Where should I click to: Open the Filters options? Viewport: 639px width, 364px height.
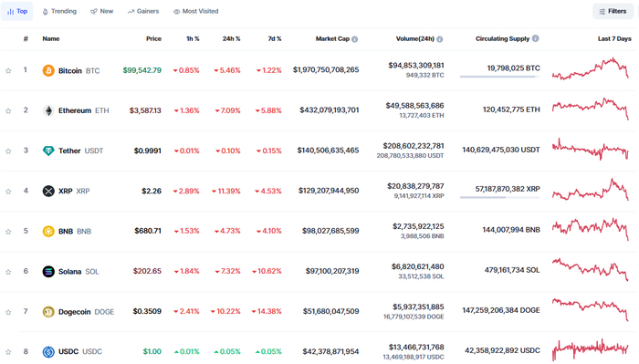point(613,11)
